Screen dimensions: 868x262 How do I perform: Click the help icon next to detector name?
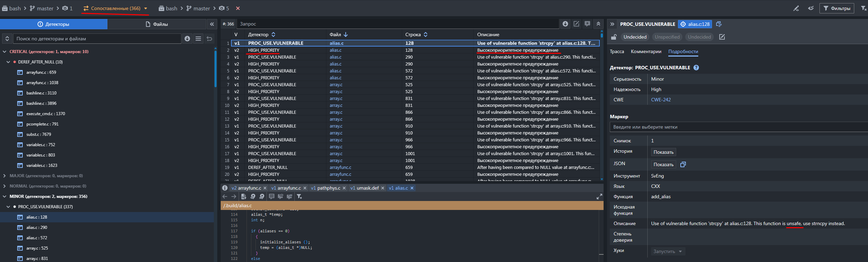pos(696,68)
